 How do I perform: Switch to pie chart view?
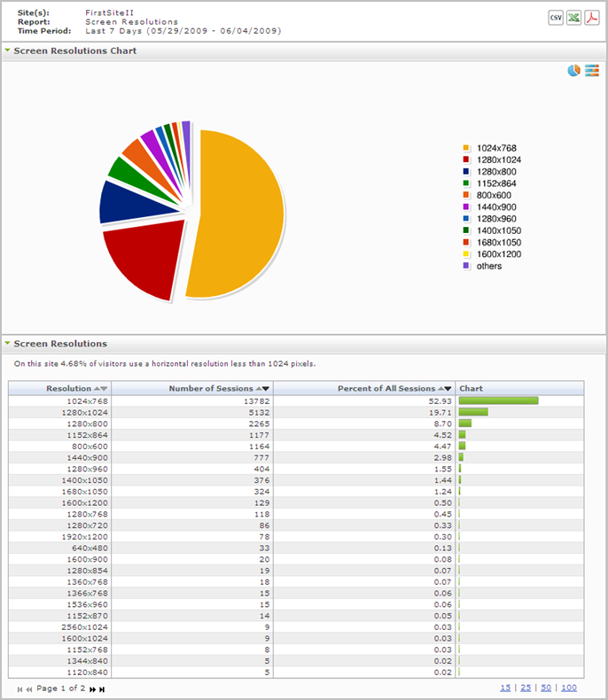click(573, 70)
